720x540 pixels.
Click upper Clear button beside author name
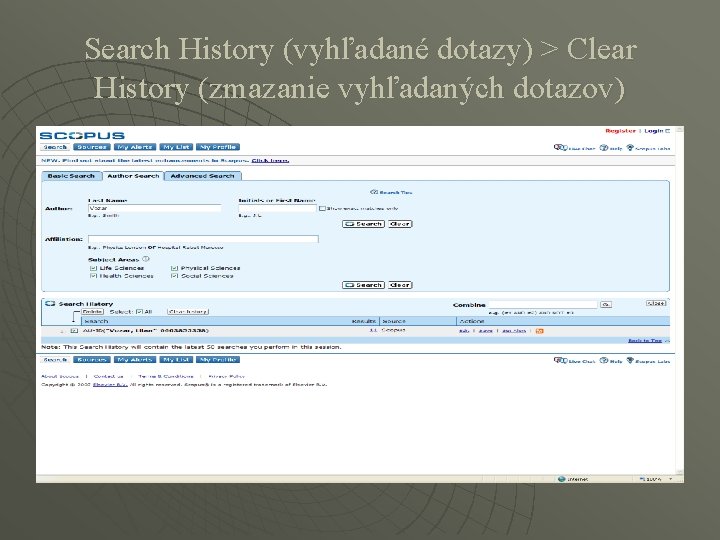[400, 224]
